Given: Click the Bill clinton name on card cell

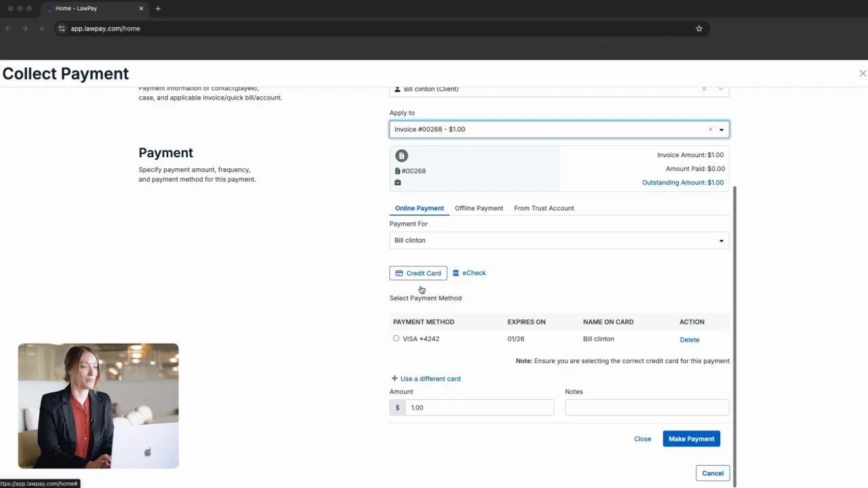Looking at the screenshot, I should [599, 339].
